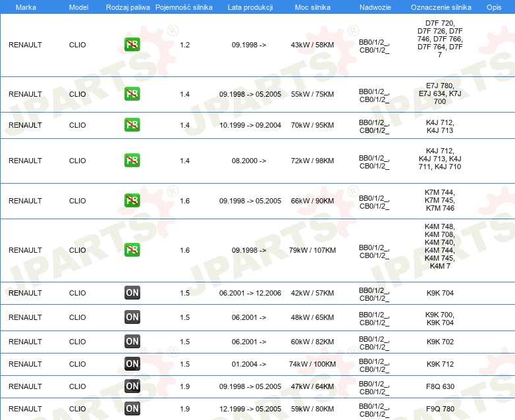The width and height of the screenshot is (515, 420).
Task: Click the Marka column header
Action: [x=25, y=7]
